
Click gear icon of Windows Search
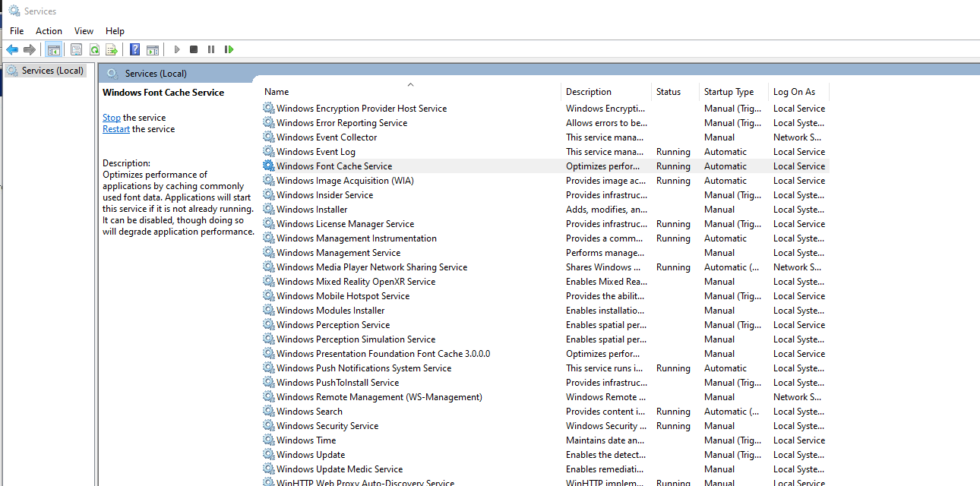click(x=269, y=412)
